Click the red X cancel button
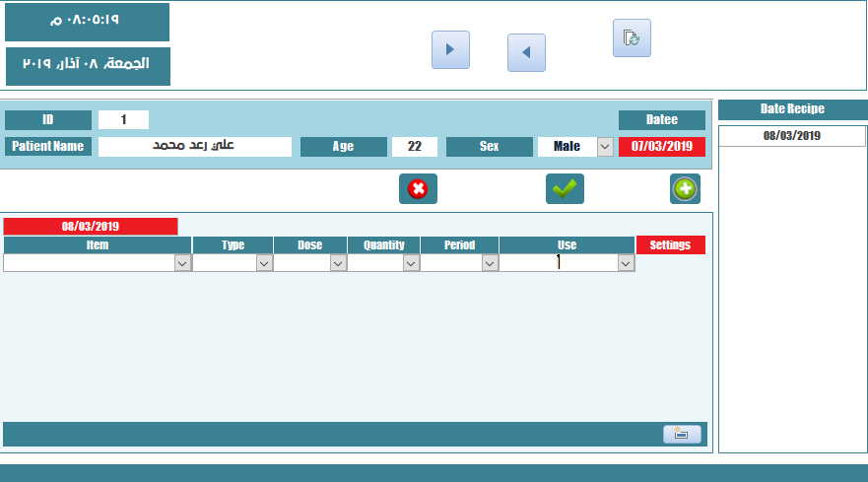Screen dimensions: 868x482 coord(418,189)
